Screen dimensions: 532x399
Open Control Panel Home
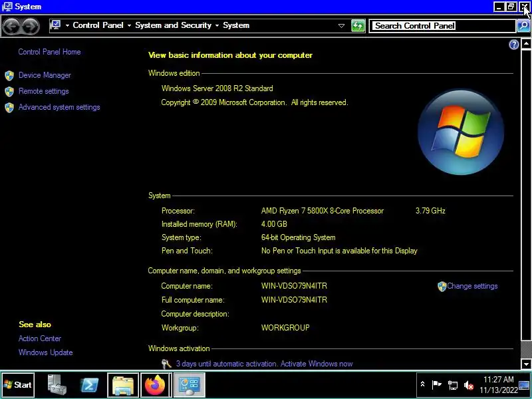(x=49, y=52)
